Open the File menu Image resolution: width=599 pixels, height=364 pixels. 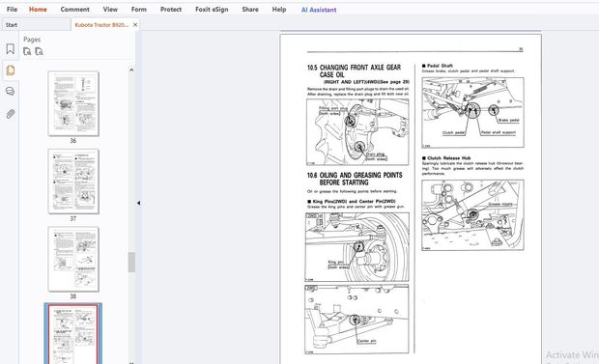point(12,9)
